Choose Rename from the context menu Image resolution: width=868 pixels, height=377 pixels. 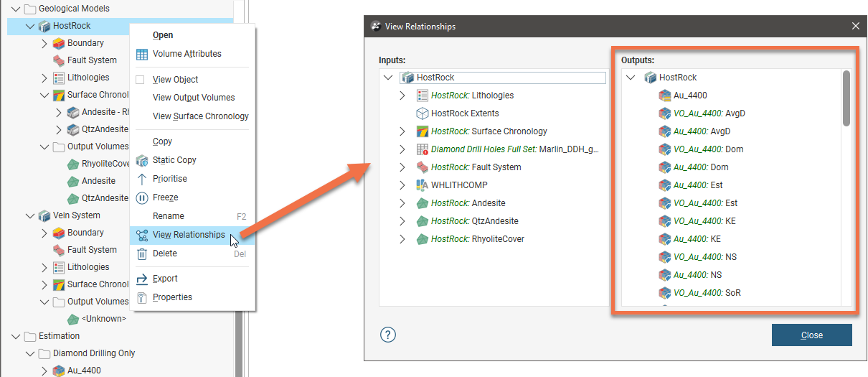168,216
